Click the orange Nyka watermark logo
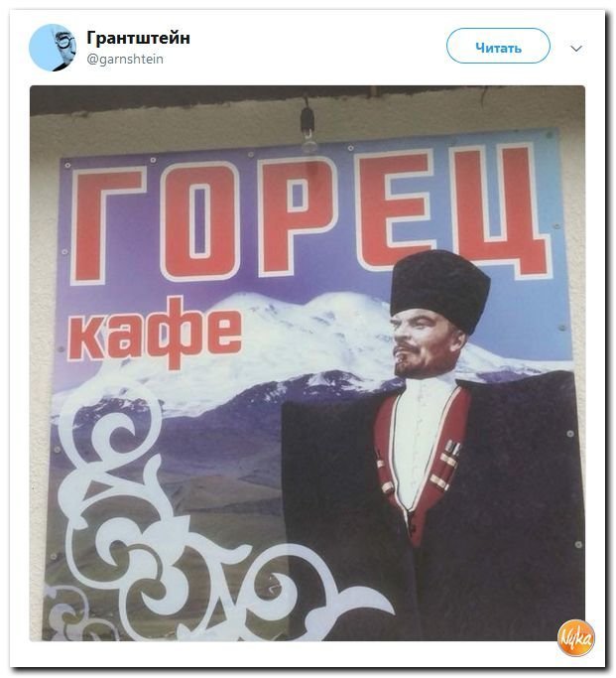Image resolution: width=616 pixels, height=678 pixels. click(x=575, y=638)
